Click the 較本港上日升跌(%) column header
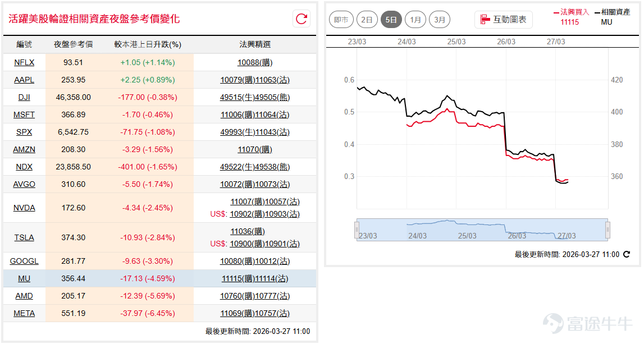644x344 pixels. 148,44
